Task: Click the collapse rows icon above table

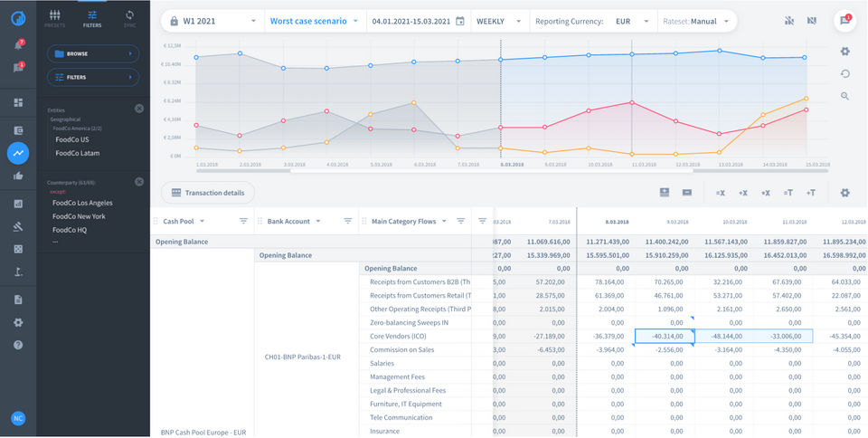Action: click(x=687, y=192)
